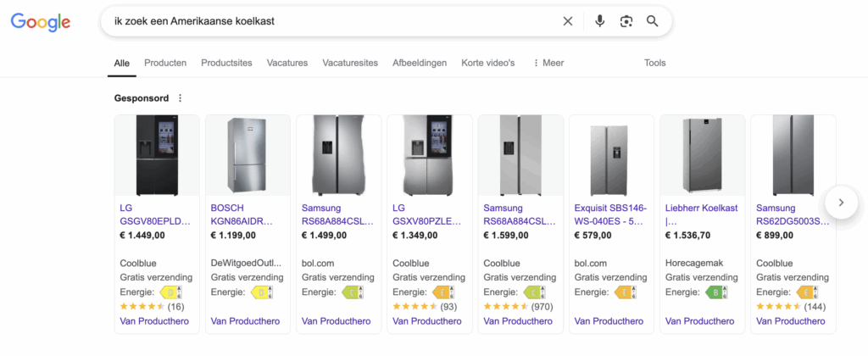Open the LG GSXV80PZLE product link
The width and height of the screenshot is (868, 356).
pos(427,214)
